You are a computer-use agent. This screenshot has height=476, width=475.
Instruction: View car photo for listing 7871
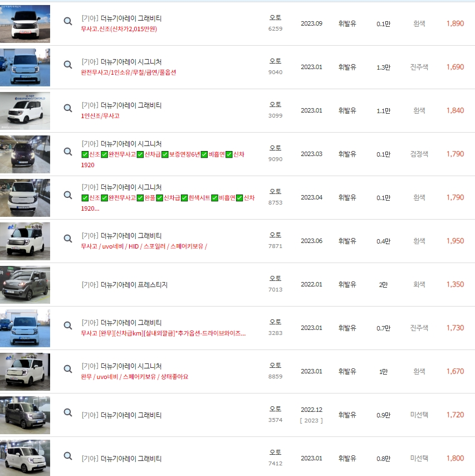coord(25,241)
